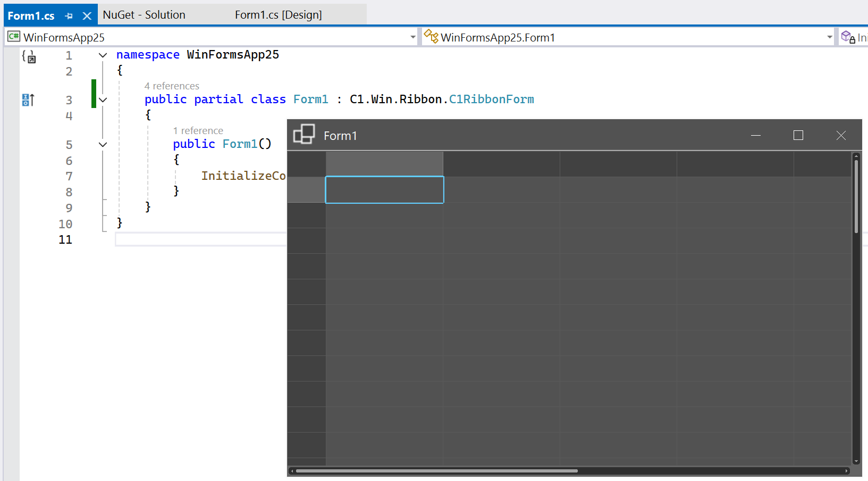This screenshot has height=481, width=868.
Task: Click the class icon beside WinFormsApp25.Form1
Action: click(x=431, y=37)
